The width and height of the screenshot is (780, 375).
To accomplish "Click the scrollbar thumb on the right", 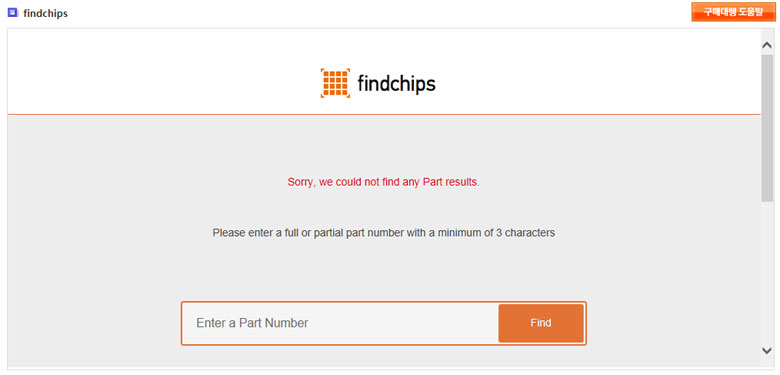I will (767, 128).
